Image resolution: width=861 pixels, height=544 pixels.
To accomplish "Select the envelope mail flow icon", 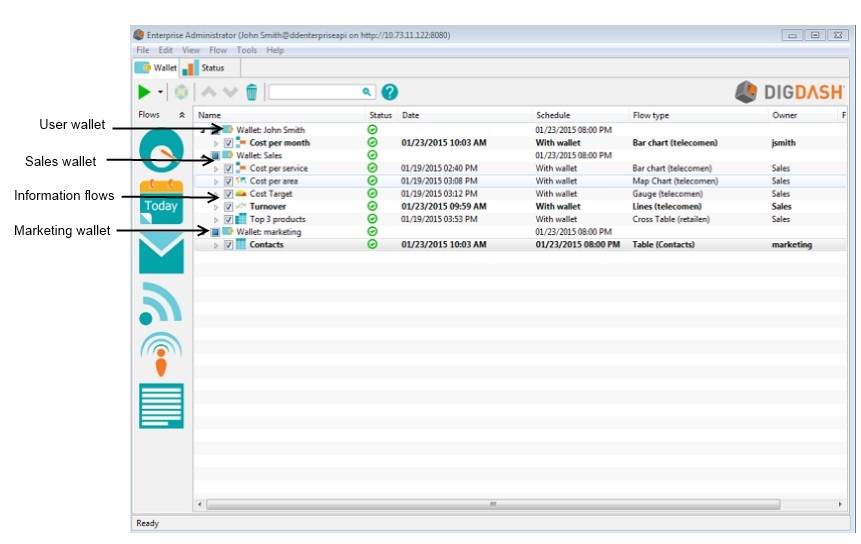I will tap(161, 253).
